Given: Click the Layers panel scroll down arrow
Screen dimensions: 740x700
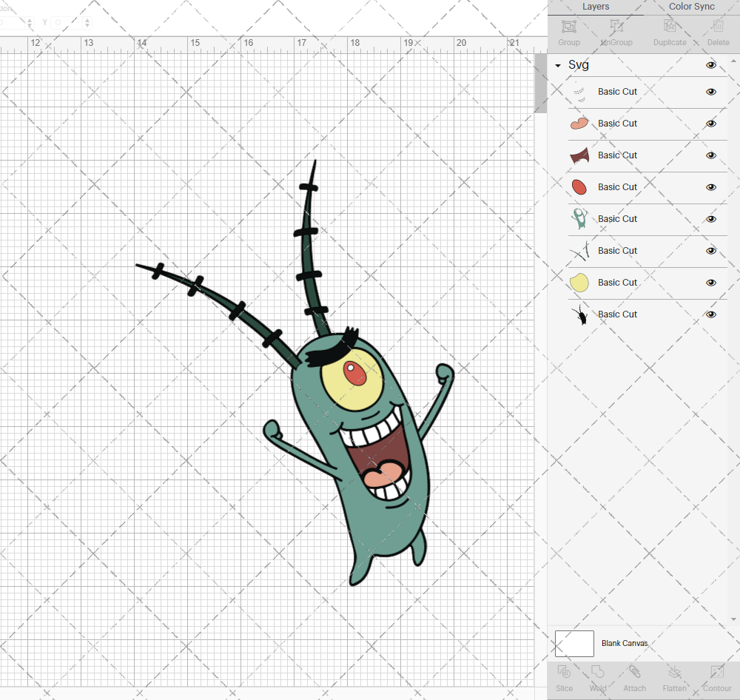Looking at the screenshot, I should point(733,620).
